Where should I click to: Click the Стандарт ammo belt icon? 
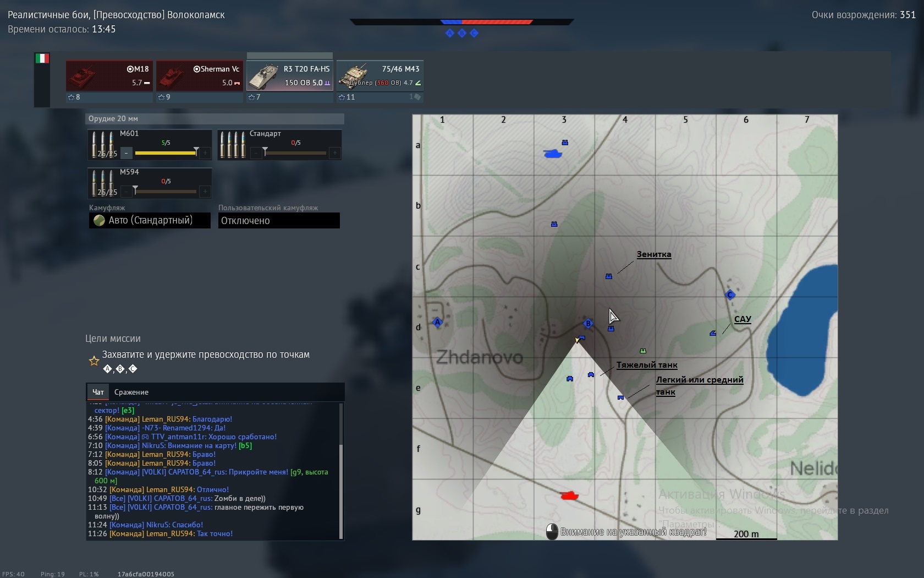pyautogui.click(x=233, y=144)
